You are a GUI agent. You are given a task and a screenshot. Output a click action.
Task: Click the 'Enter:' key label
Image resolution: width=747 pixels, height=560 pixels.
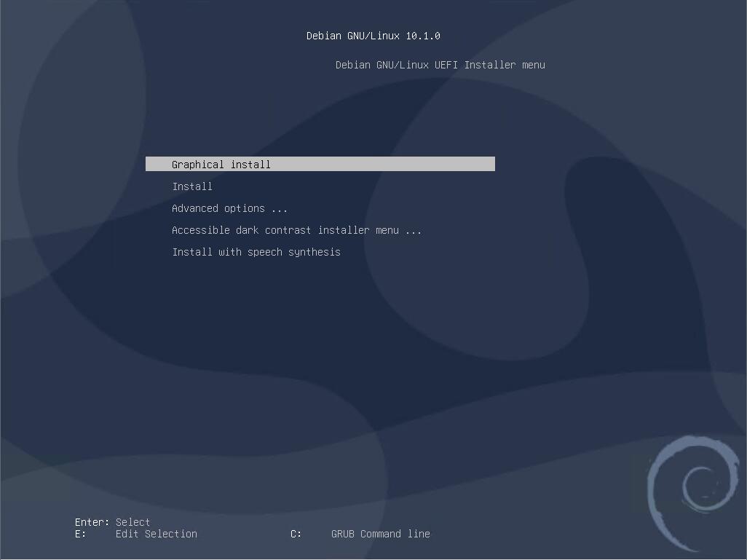(92, 522)
